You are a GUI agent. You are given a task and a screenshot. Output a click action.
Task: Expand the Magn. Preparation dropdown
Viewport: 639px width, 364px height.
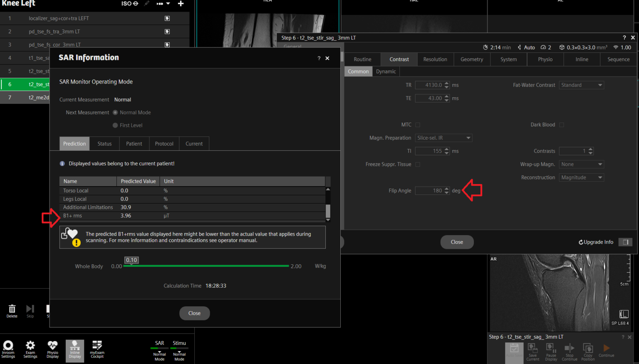(443, 138)
